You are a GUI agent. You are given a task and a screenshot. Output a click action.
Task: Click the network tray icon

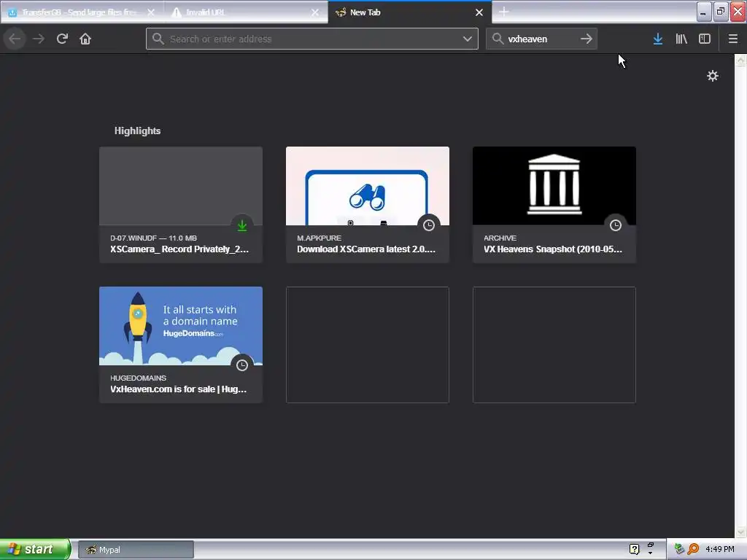(679, 549)
